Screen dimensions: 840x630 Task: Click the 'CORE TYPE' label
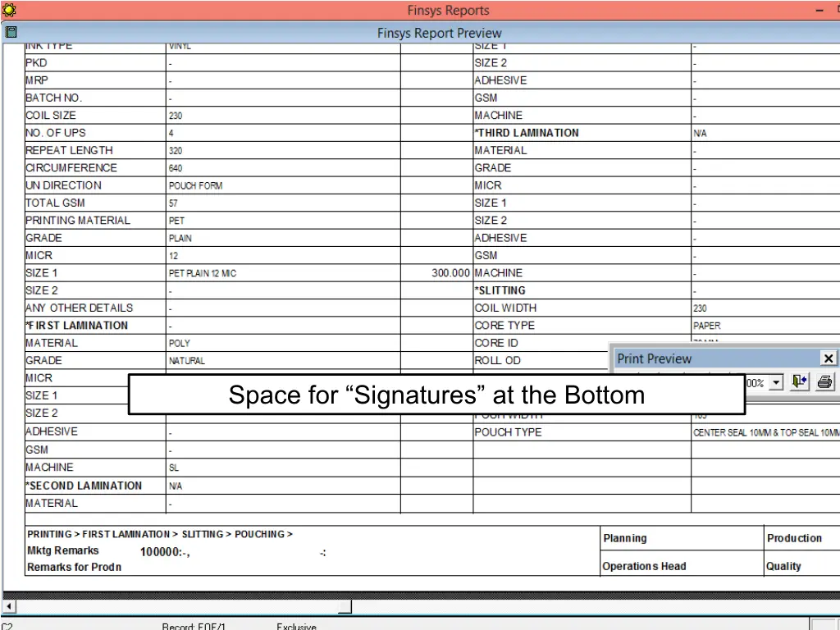pyautogui.click(x=504, y=326)
